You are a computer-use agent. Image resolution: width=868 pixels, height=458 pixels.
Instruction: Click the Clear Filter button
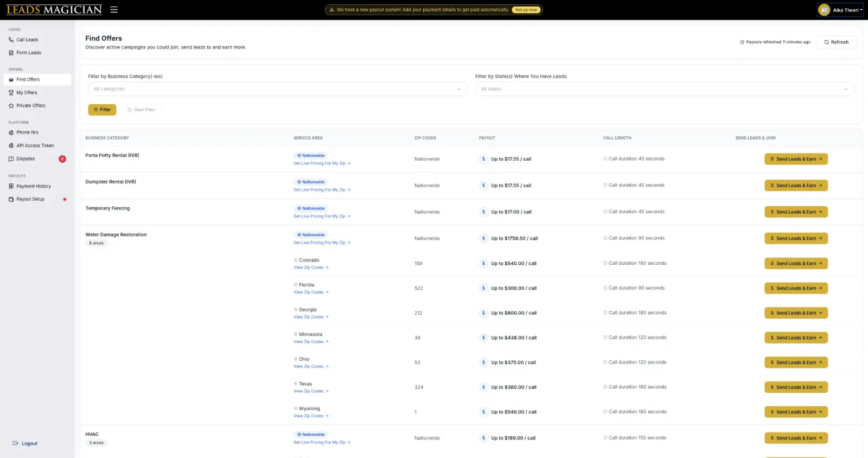point(141,110)
